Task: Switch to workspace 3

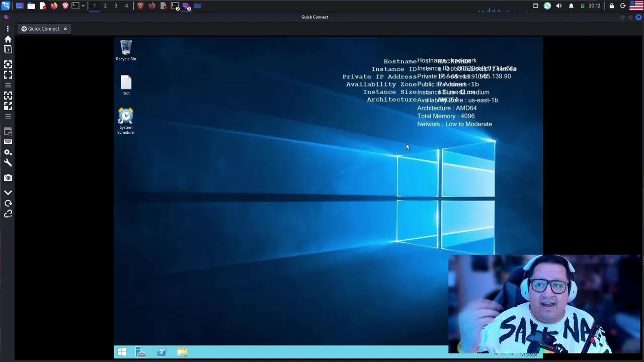Action: click(116, 6)
